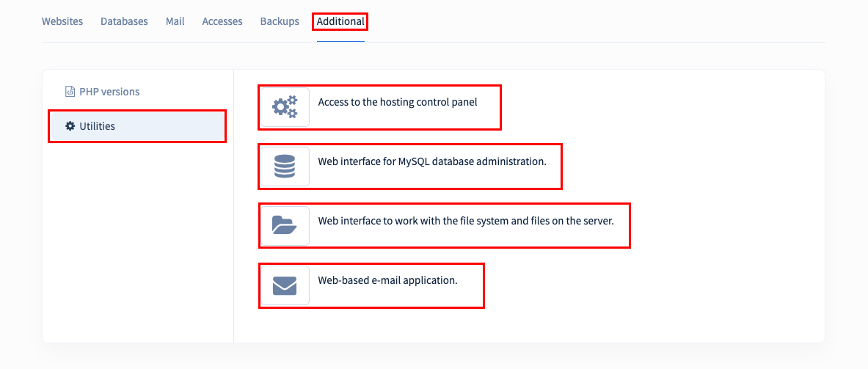Click 'Web-based e-mail application' text
This screenshot has height=369, width=868.
coord(387,280)
